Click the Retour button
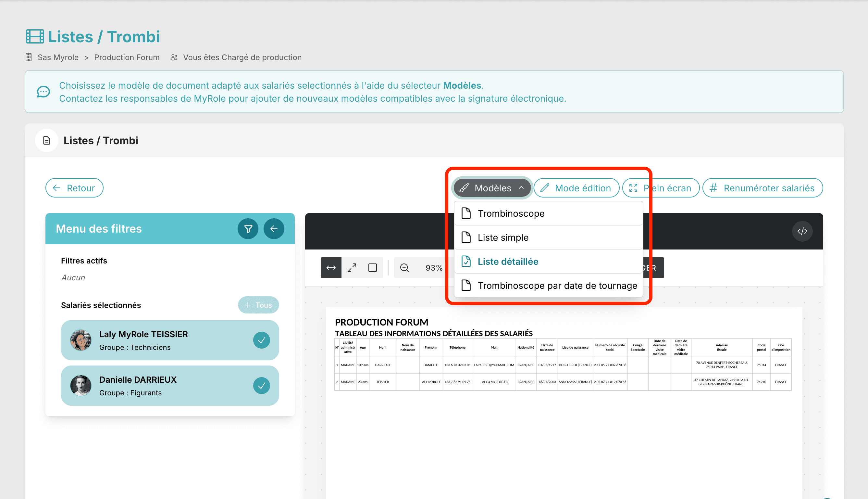Image resolution: width=868 pixels, height=499 pixels. click(74, 188)
